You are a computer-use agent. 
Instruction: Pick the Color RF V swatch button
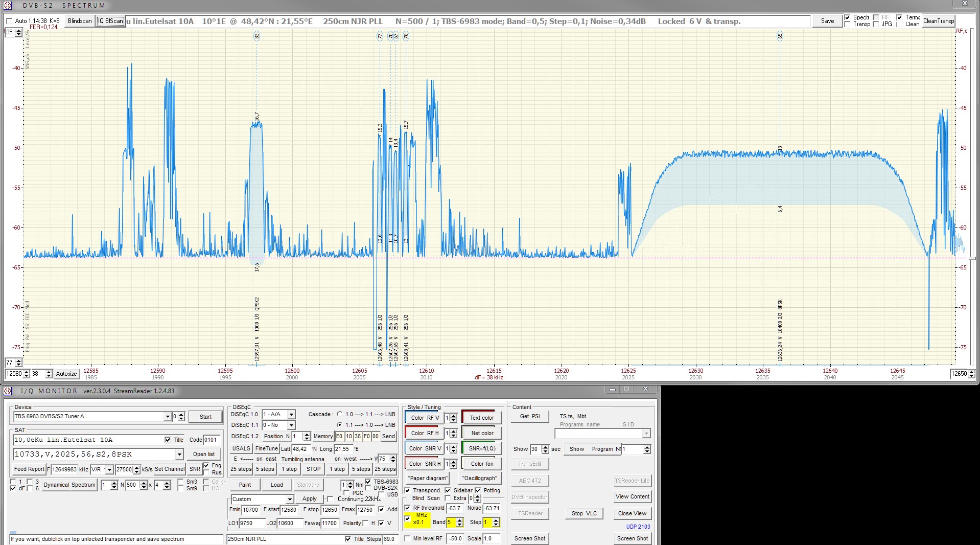click(425, 418)
